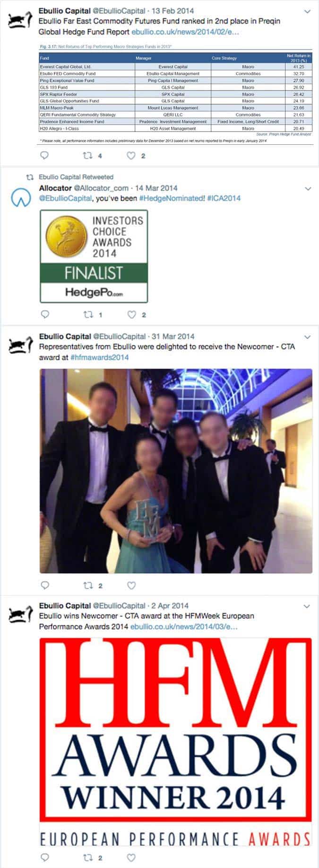Retweet the Allocator Investors Choice tweet
Image resolution: width=319 pixels, height=868 pixels.
(88, 314)
